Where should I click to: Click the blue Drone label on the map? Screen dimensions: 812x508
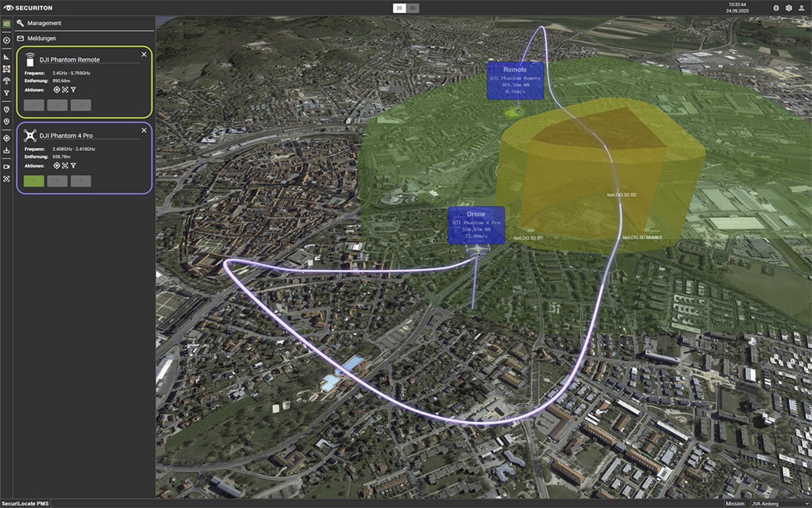(x=476, y=225)
